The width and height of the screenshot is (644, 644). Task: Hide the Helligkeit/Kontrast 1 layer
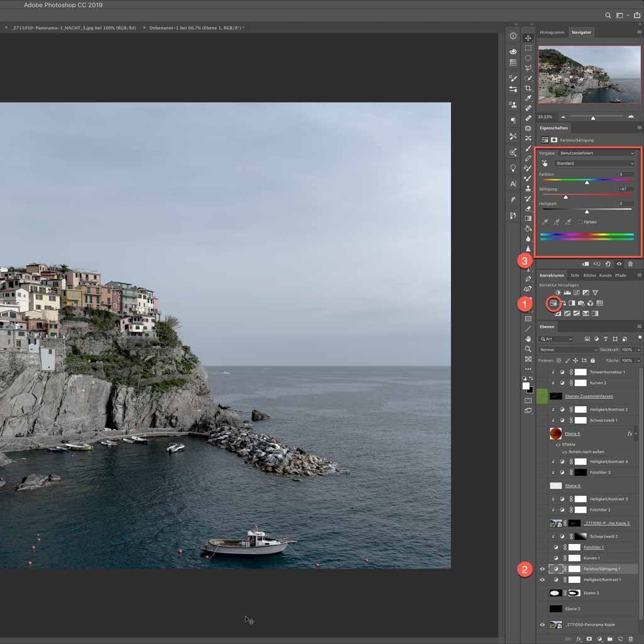pyautogui.click(x=542, y=580)
